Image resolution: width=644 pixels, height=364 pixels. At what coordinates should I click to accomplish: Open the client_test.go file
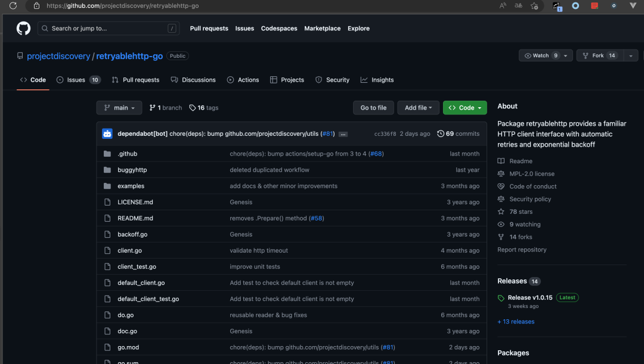(x=137, y=267)
